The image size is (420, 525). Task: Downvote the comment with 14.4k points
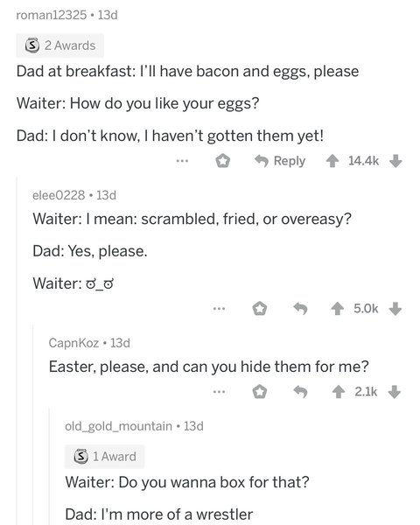395,161
